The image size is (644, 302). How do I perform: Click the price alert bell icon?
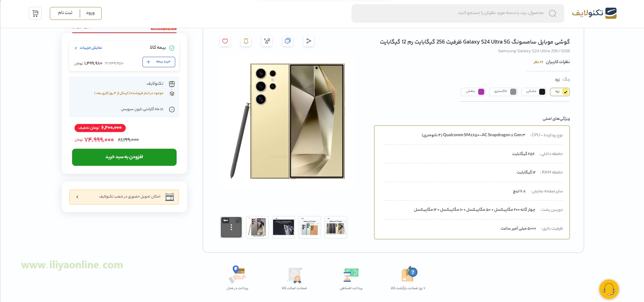246,41
